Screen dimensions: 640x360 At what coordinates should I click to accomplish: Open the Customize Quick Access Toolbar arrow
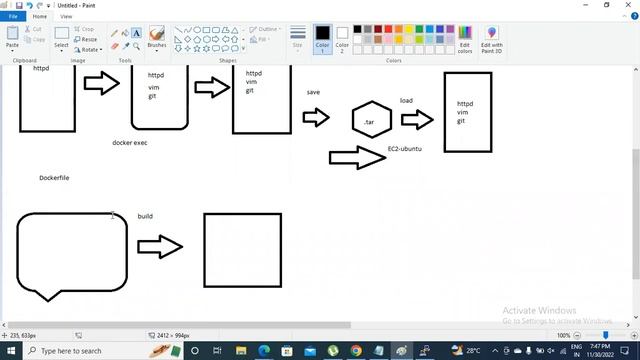tap(49, 6)
